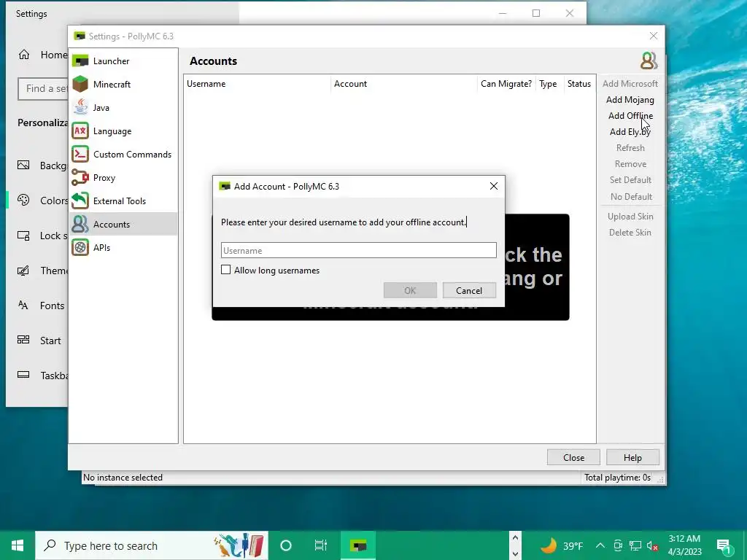The width and height of the screenshot is (747, 560).
Task: Click Close in PollyMC Settings
Action: (x=573, y=458)
